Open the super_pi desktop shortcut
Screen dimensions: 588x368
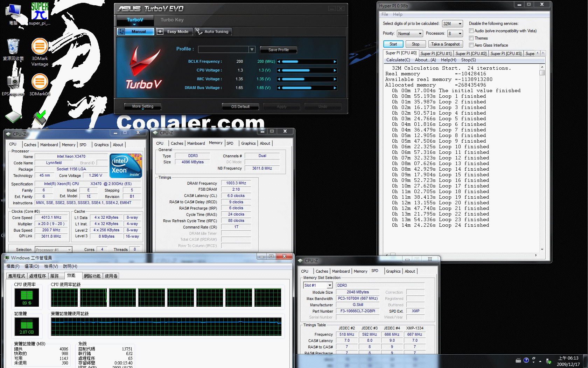pyautogui.click(x=40, y=13)
